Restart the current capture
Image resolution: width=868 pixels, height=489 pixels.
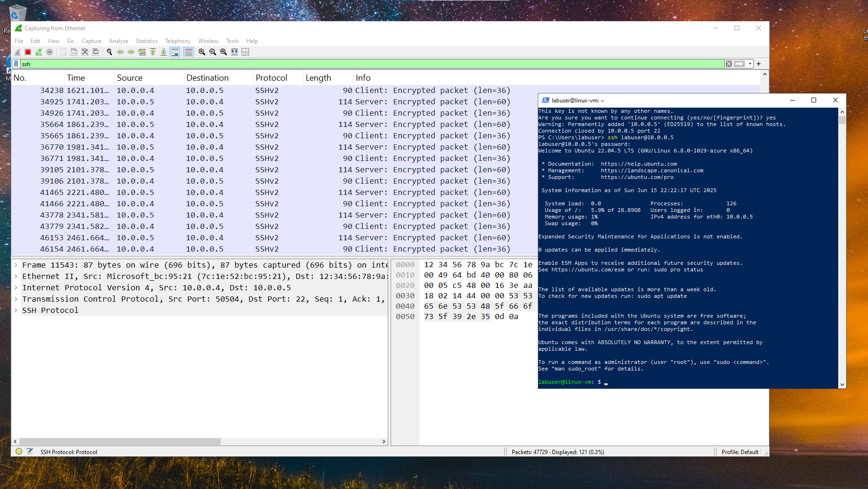(x=39, y=52)
